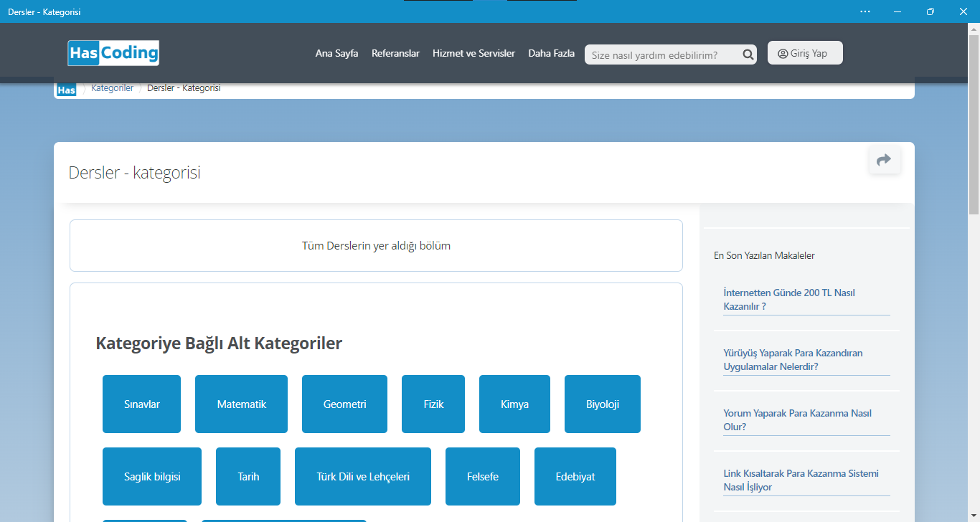Open the Matematik category tile

pyautogui.click(x=241, y=404)
